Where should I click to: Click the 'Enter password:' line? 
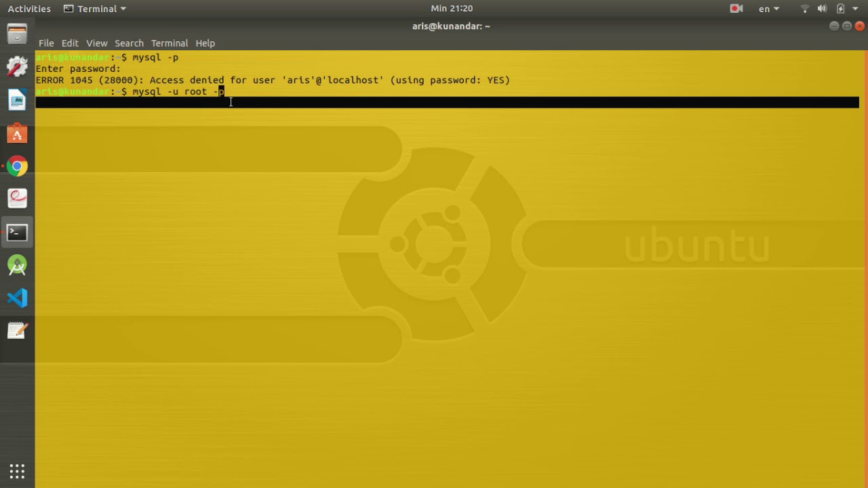pyautogui.click(x=78, y=68)
